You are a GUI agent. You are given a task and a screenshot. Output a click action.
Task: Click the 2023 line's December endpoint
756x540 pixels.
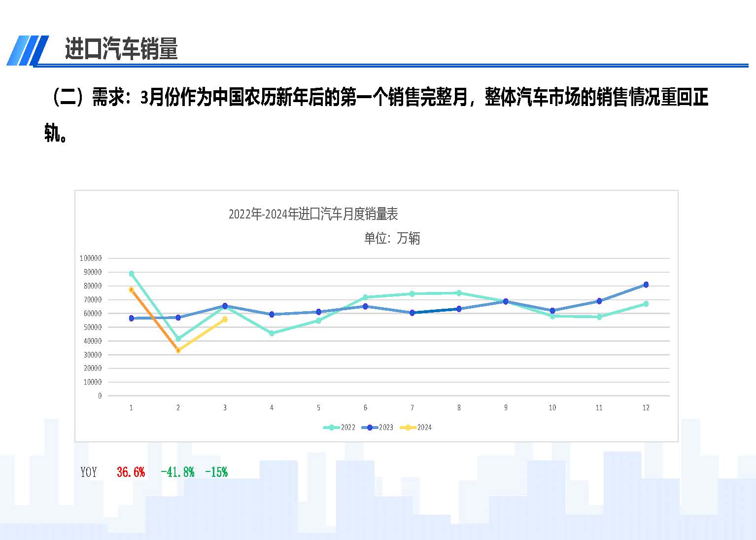pyautogui.click(x=646, y=285)
